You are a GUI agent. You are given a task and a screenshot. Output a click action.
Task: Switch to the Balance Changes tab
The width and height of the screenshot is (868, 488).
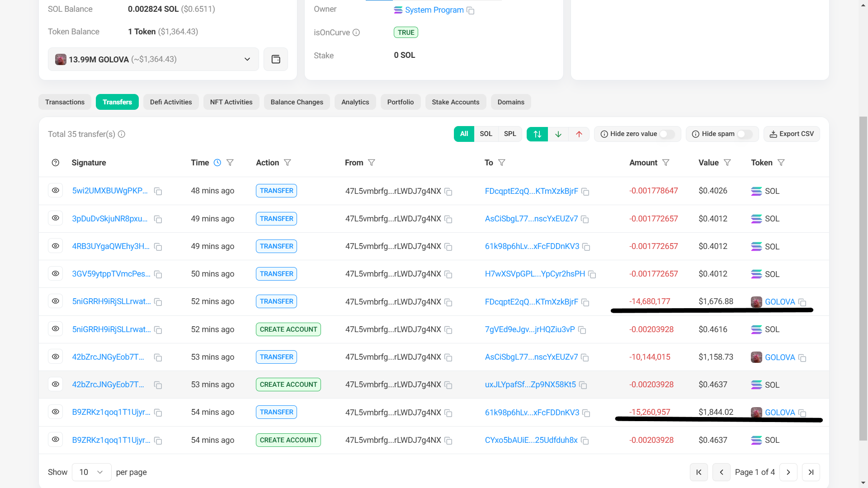[x=297, y=102]
